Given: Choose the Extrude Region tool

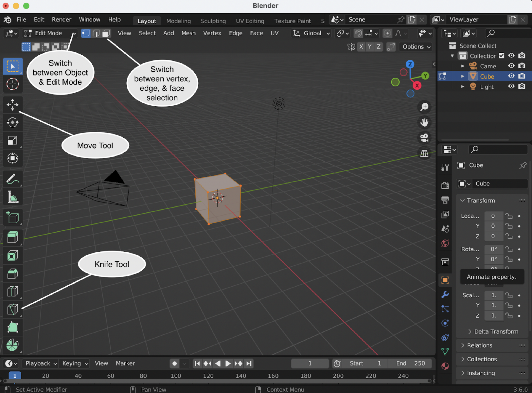Looking at the screenshot, I should point(12,237).
